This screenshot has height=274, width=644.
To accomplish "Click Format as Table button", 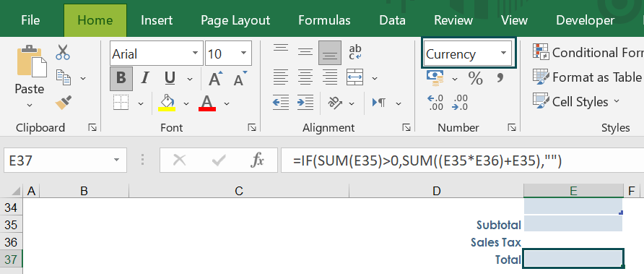I will 587,77.
